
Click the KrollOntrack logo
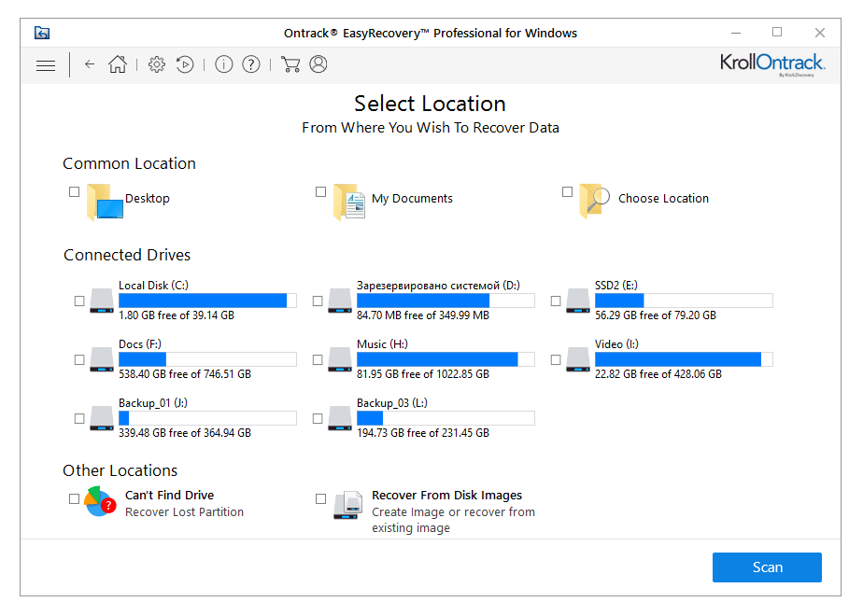[x=772, y=65]
